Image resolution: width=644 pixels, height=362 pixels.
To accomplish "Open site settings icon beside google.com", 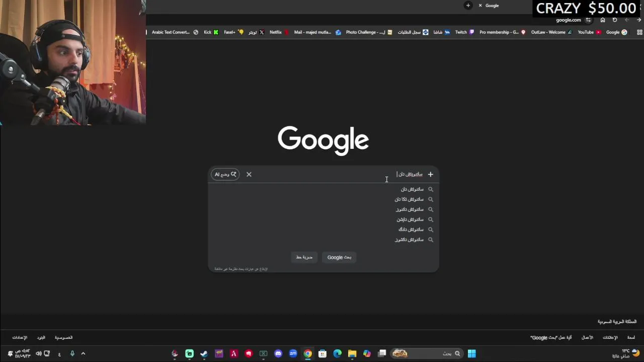I will tap(588, 20).
